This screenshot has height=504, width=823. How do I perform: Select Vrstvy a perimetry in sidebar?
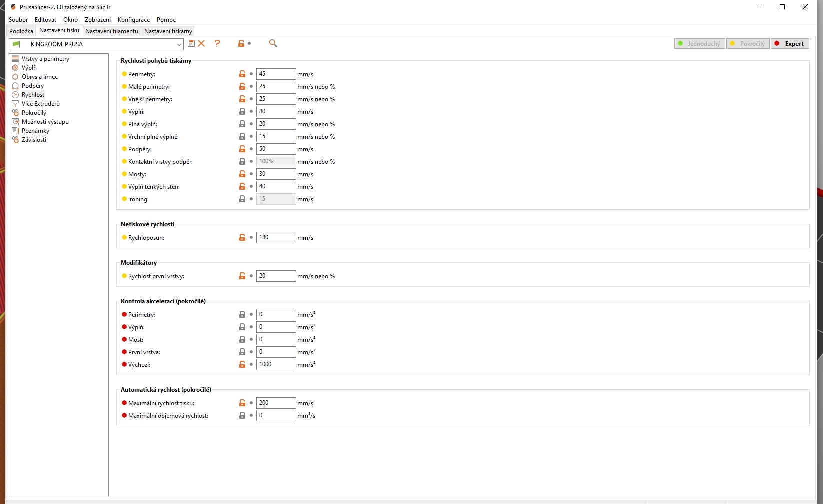(45, 59)
